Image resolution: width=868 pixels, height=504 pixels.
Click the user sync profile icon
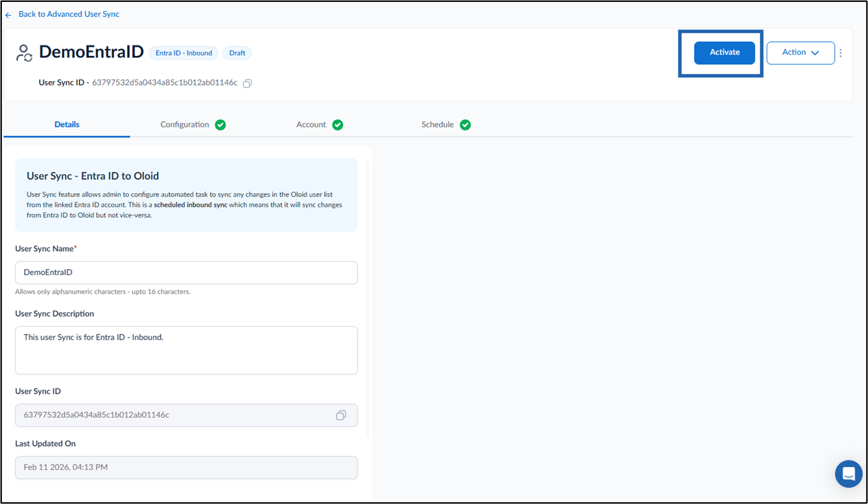(x=24, y=53)
